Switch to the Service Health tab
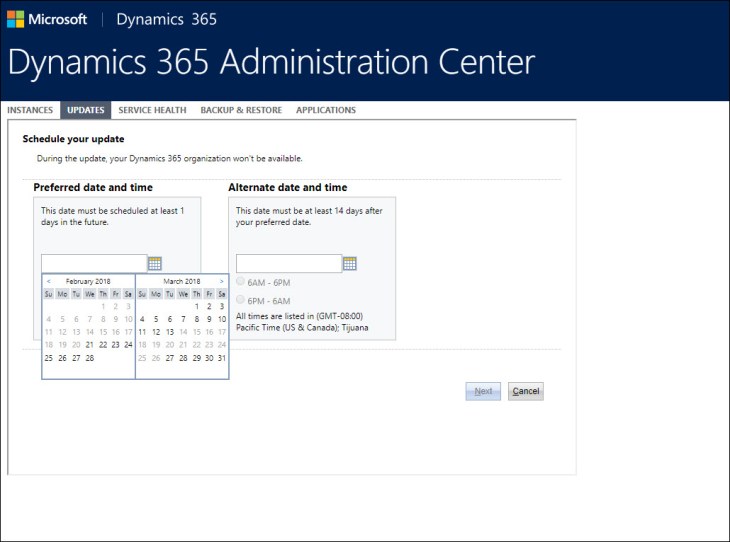The width and height of the screenshot is (730, 542). tap(152, 110)
